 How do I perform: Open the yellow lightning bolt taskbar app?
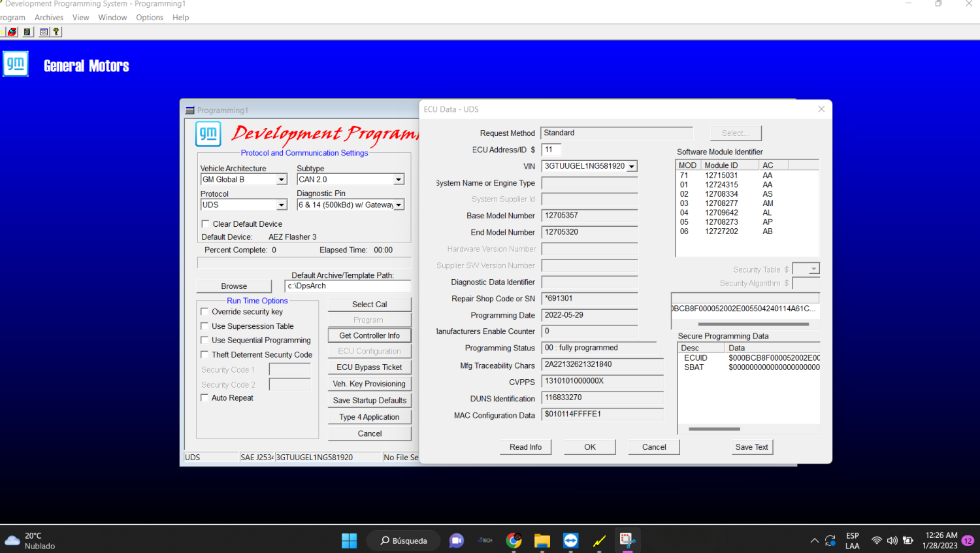point(599,541)
